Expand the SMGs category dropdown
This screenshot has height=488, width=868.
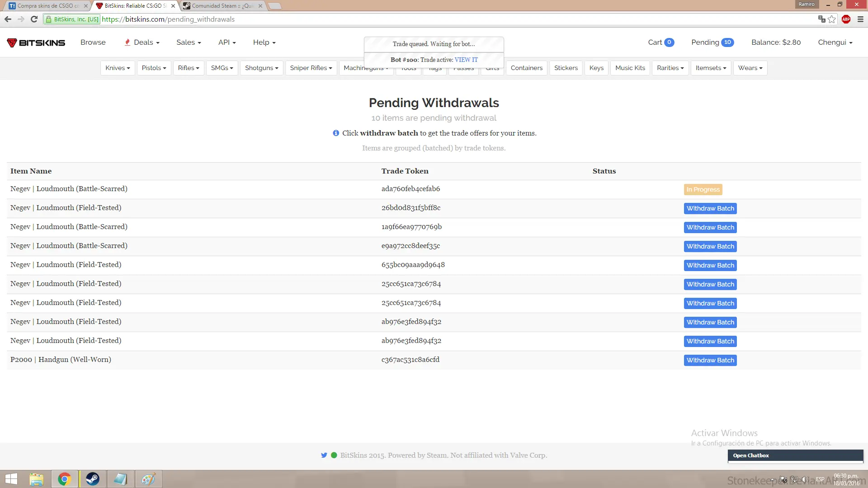click(x=222, y=68)
